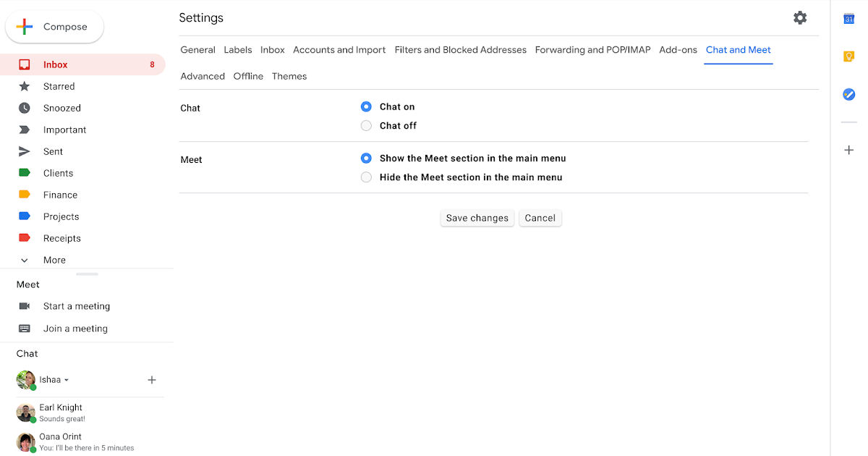The image size is (868, 456).
Task: Open Google Tasks from the side panel
Action: pyautogui.click(x=849, y=94)
